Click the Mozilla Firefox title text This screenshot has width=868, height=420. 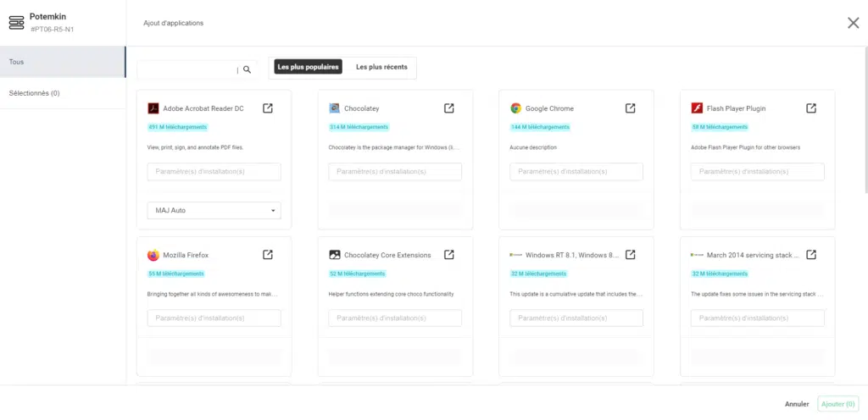186,256
